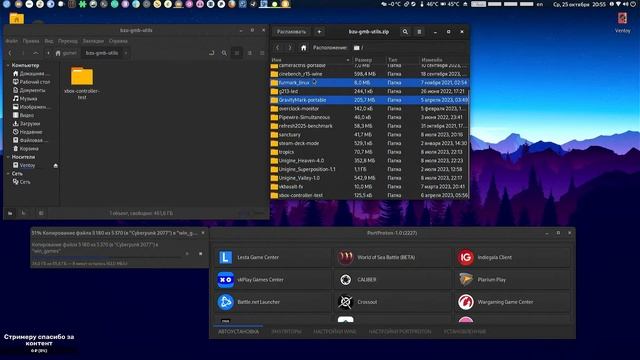Pause the Cyberpunk 2077 file copy
640x360 pixels.
[x=187, y=253]
